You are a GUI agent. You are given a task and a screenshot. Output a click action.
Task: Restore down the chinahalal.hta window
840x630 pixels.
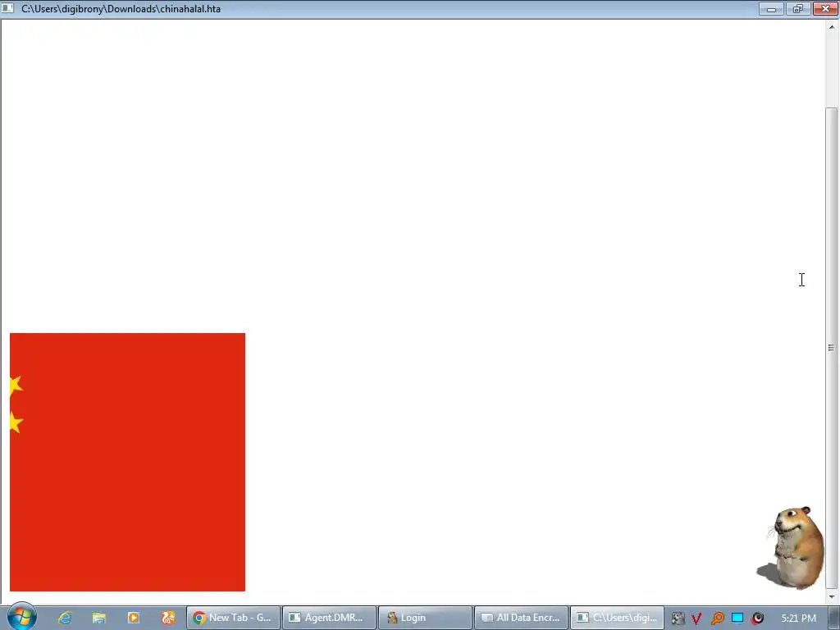(798, 8)
